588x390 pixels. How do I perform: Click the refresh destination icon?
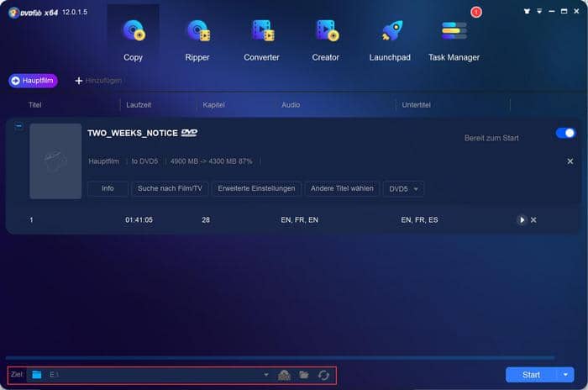(323, 375)
